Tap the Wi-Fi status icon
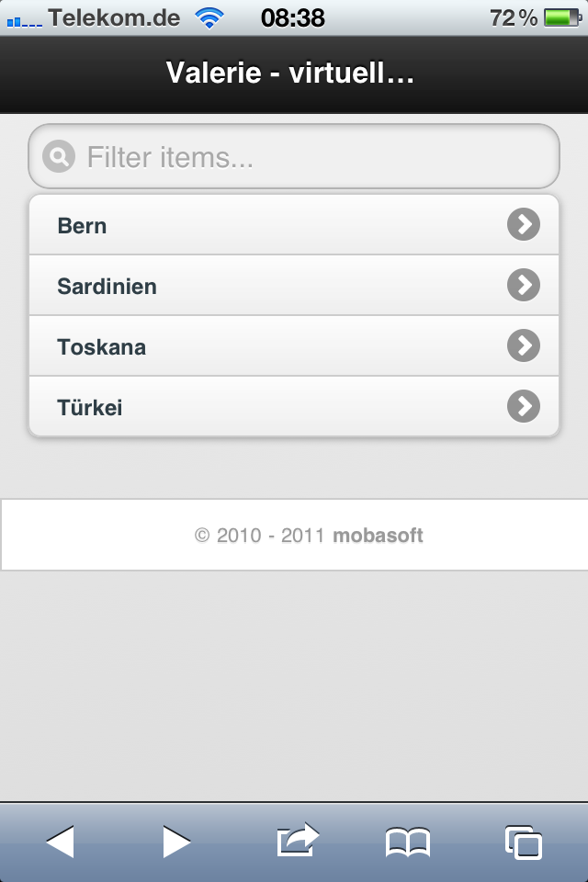The width and height of the screenshot is (588, 882). (x=209, y=17)
